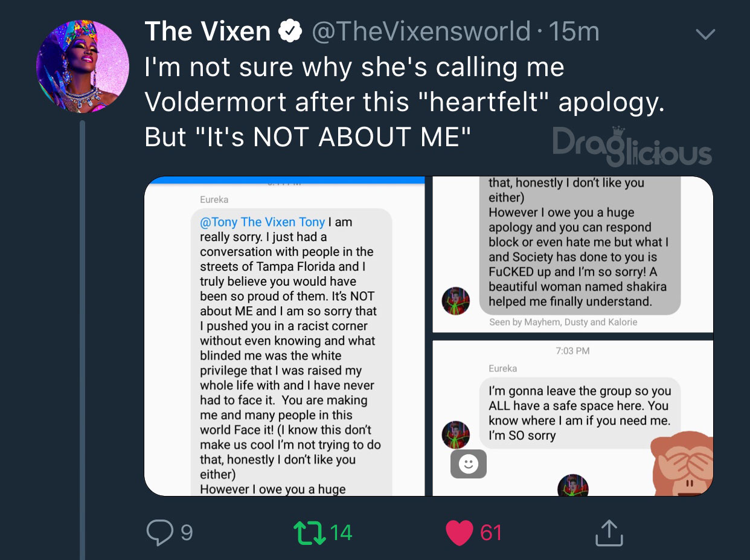Viewport: 750px width, 560px height.
Task: Expand the tweet options chevron menu
Action: pos(705,34)
